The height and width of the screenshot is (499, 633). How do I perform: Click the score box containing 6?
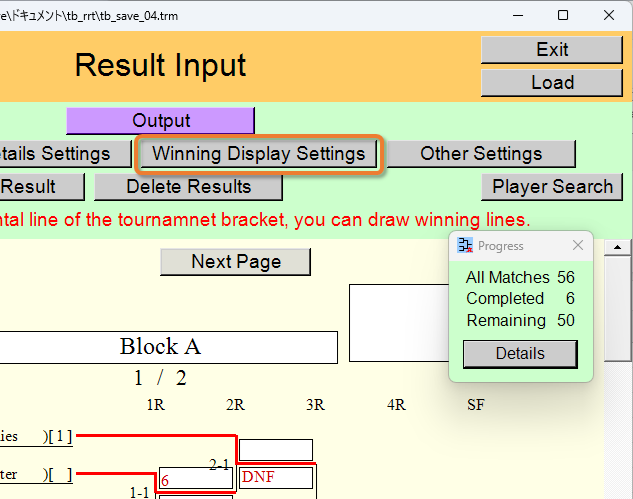click(196, 478)
